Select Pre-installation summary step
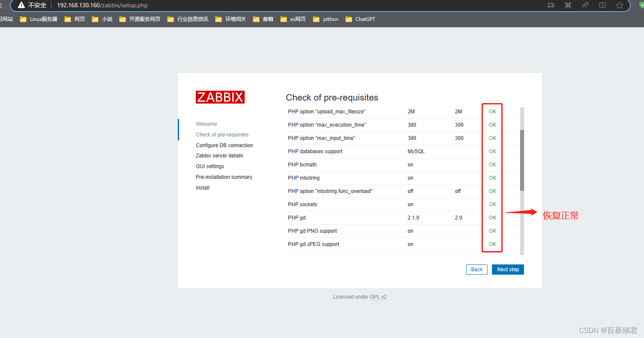This screenshot has width=644, height=338. point(224,177)
